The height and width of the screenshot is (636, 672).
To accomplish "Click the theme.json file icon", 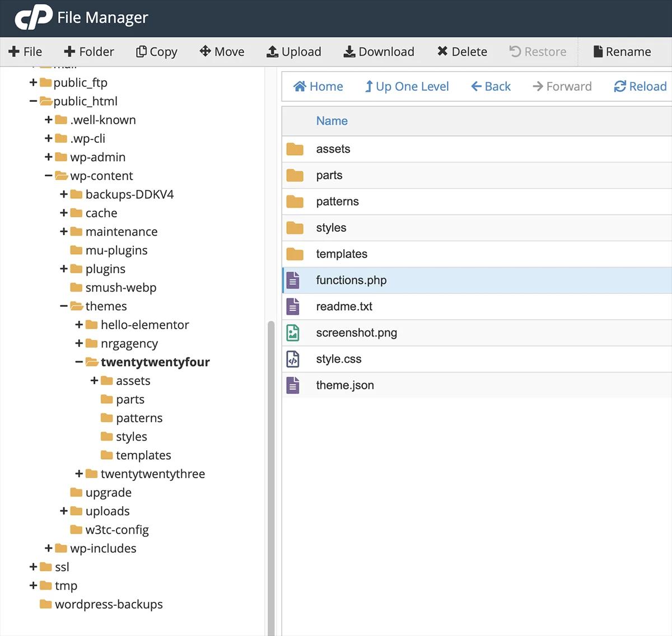I will pos(293,385).
